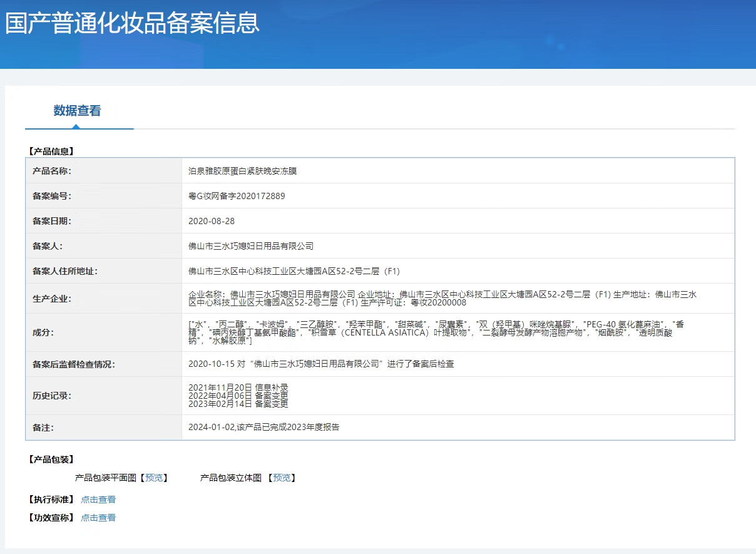This screenshot has height=554, width=756.
Task: Click history entry 2022年04月06日 备案变更
Action: point(238,396)
